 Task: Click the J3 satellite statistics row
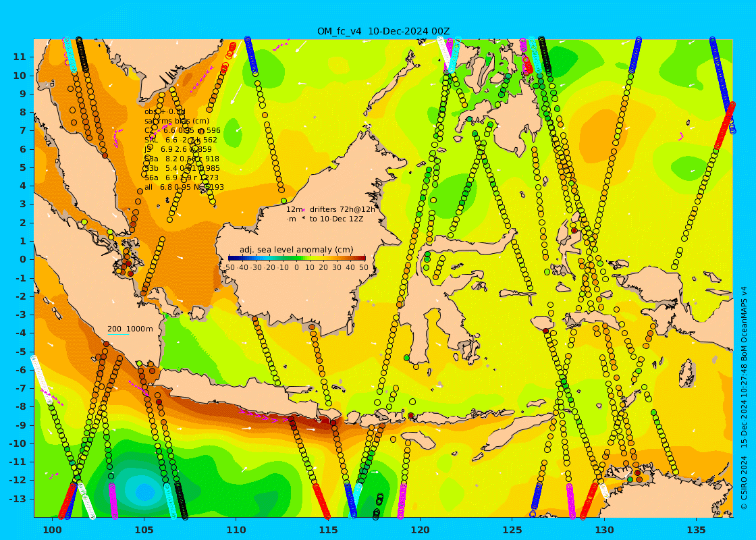coord(178,149)
